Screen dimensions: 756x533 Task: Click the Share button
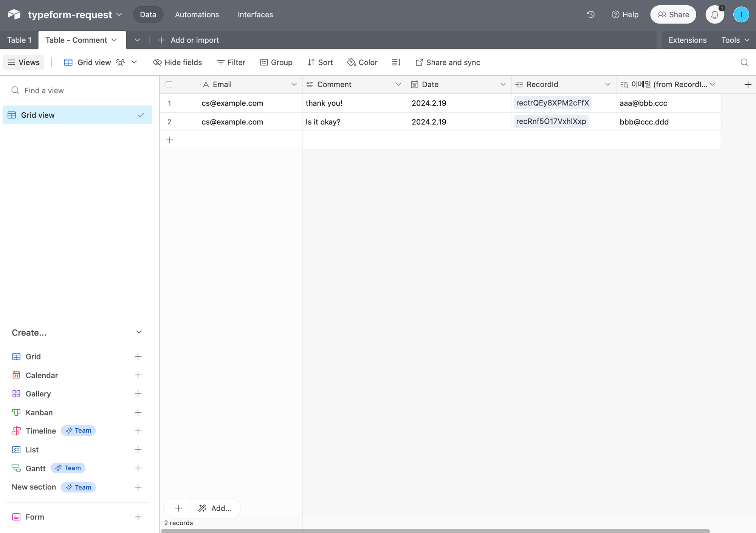[673, 15]
